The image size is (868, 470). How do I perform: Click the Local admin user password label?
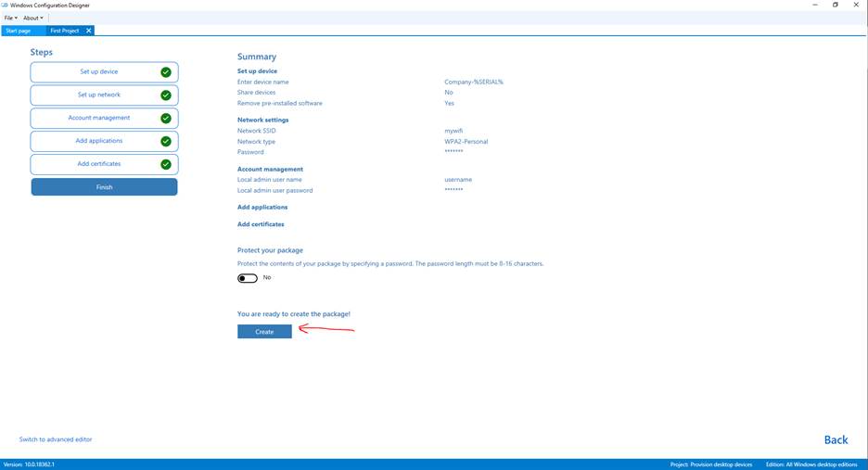coord(275,190)
